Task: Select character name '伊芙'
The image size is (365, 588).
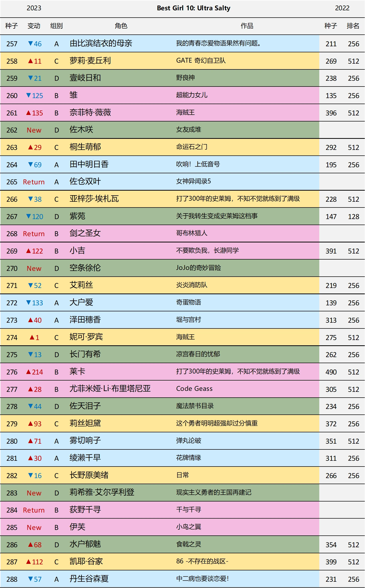Action: (x=77, y=527)
